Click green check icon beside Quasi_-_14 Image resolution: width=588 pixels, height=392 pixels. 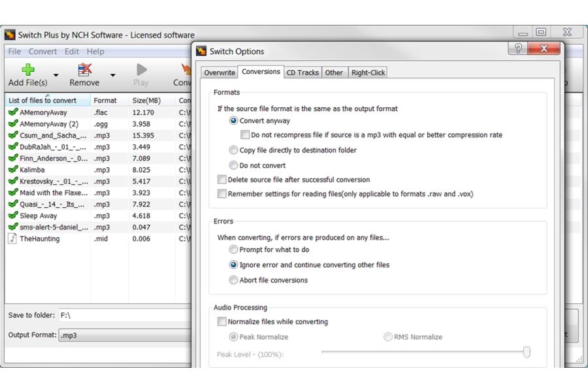13,204
